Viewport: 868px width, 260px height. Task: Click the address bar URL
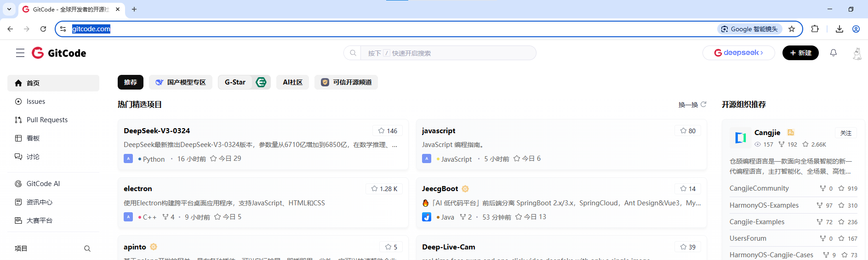coord(91,29)
